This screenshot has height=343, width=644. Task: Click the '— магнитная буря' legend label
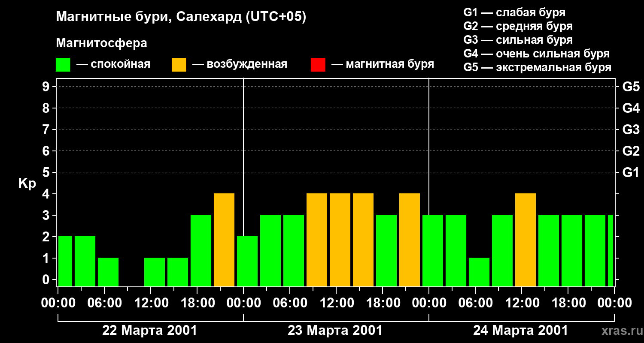coord(383,64)
